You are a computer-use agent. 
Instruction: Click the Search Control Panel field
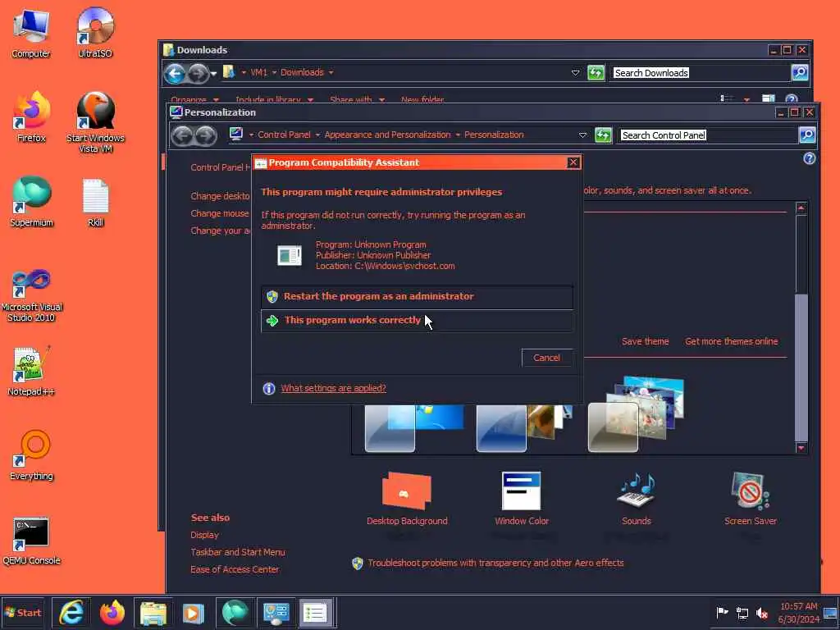pos(707,135)
